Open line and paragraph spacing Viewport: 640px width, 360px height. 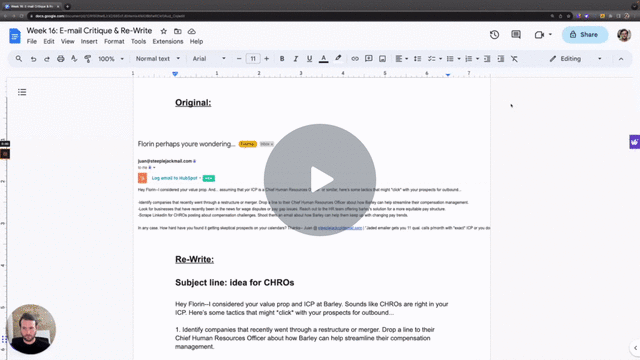[417, 59]
